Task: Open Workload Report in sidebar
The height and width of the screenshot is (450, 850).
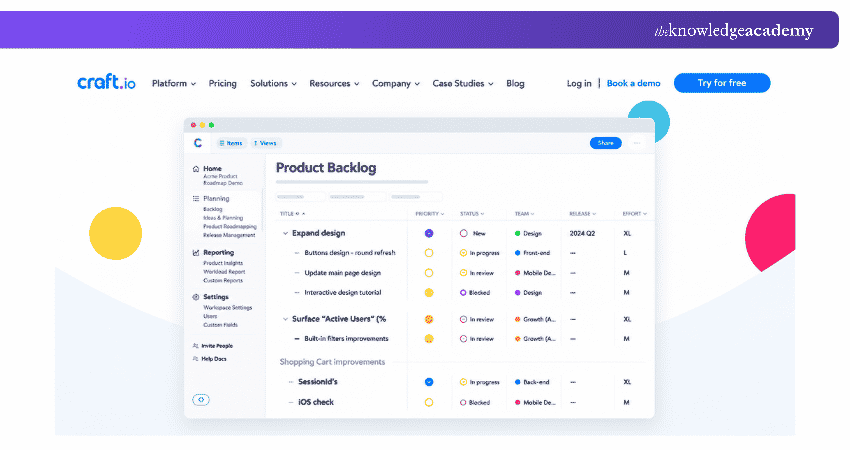Action: click(x=224, y=272)
